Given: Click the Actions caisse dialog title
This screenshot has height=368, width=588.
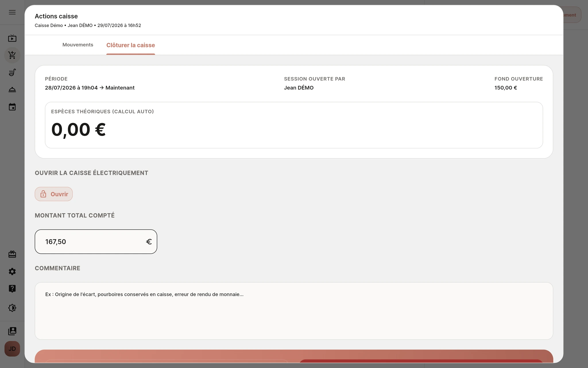Looking at the screenshot, I should pyautogui.click(x=56, y=16).
